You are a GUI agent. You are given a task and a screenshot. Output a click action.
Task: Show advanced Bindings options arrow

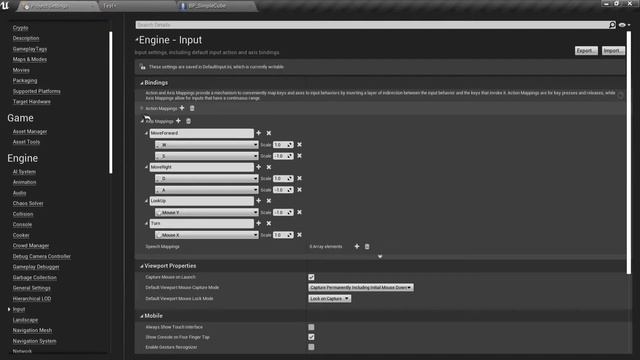380,256
